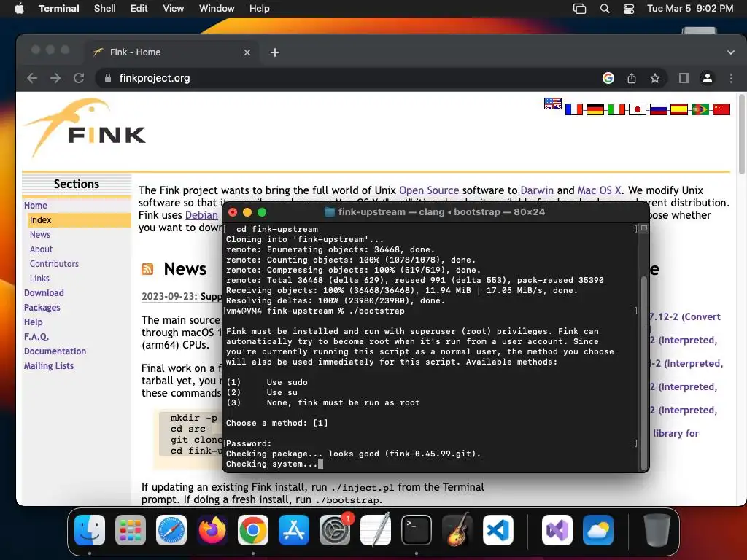
Task: Click Chrome forward arrow
Action: [55, 78]
